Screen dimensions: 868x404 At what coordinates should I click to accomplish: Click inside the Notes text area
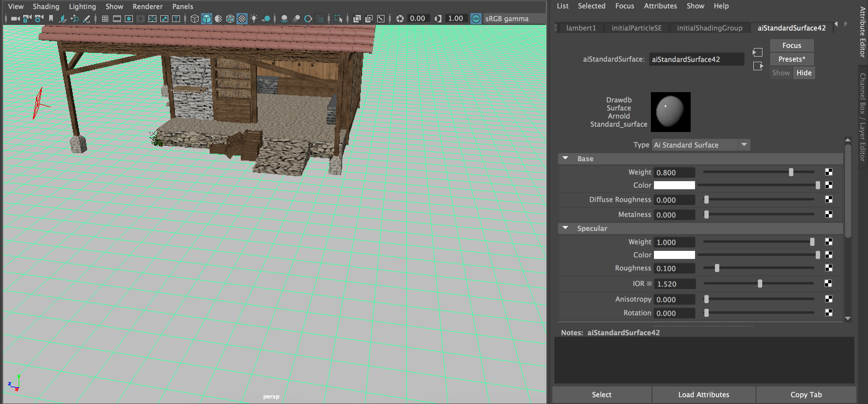point(701,361)
